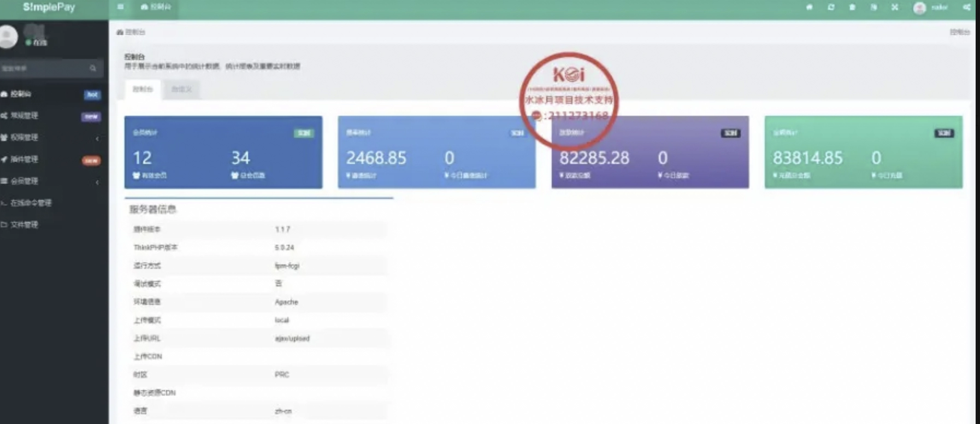Viewport: 980px width, 424px height.
Task: Click the language value zh-cn
Action: [x=283, y=411]
